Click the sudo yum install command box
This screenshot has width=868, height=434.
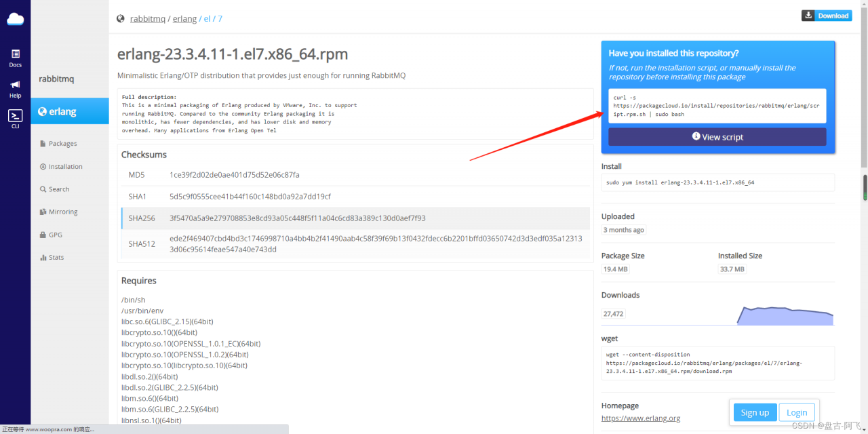(x=717, y=182)
